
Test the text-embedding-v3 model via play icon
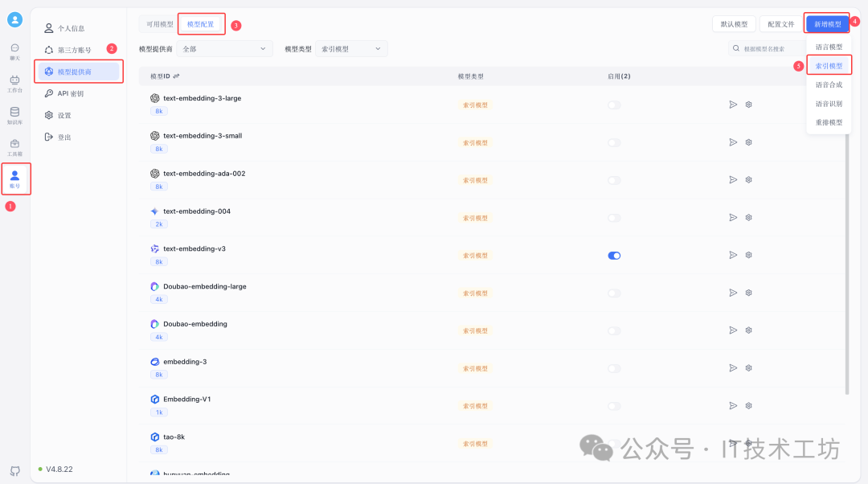732,255
